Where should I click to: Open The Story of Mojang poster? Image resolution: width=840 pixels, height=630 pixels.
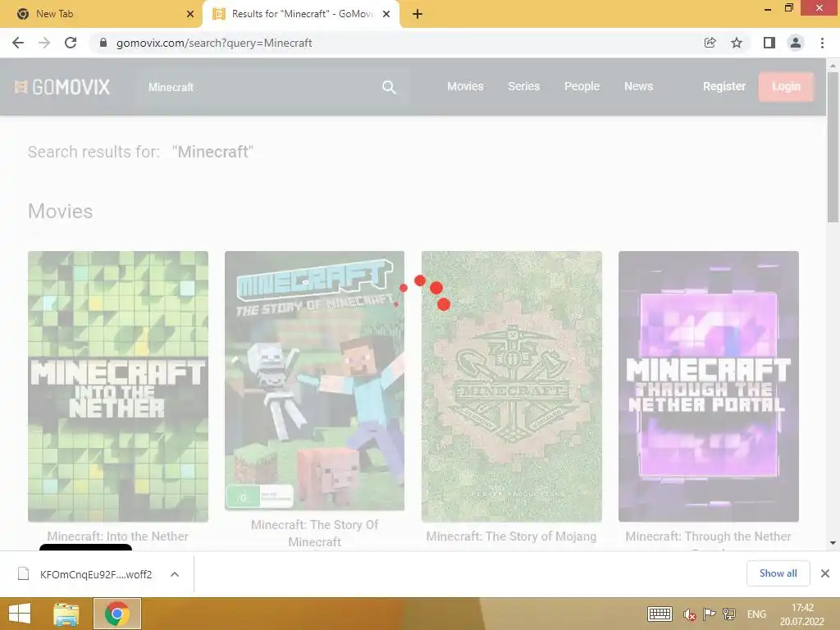point(512,386)
